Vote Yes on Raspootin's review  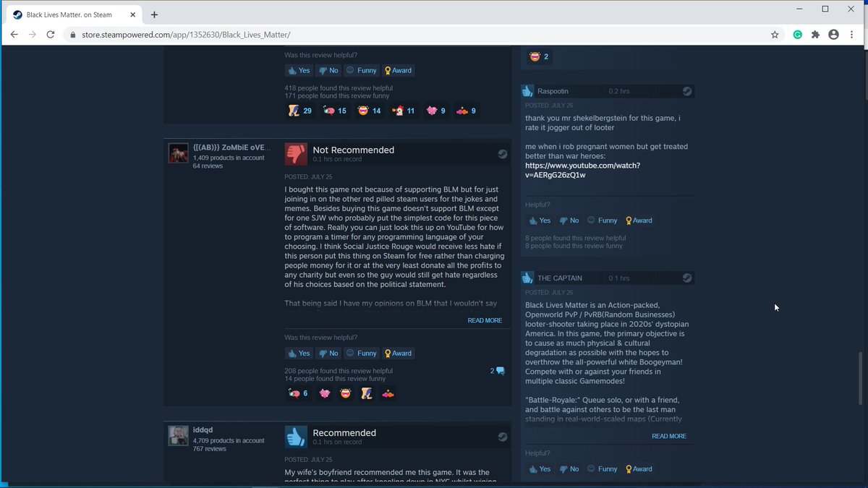click(x=540, y=221)
